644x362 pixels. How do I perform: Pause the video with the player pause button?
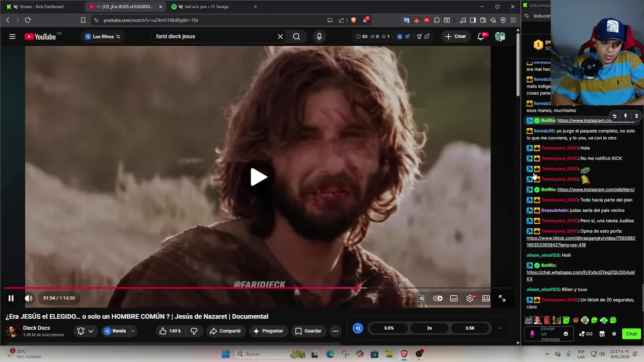coord(11,298)
